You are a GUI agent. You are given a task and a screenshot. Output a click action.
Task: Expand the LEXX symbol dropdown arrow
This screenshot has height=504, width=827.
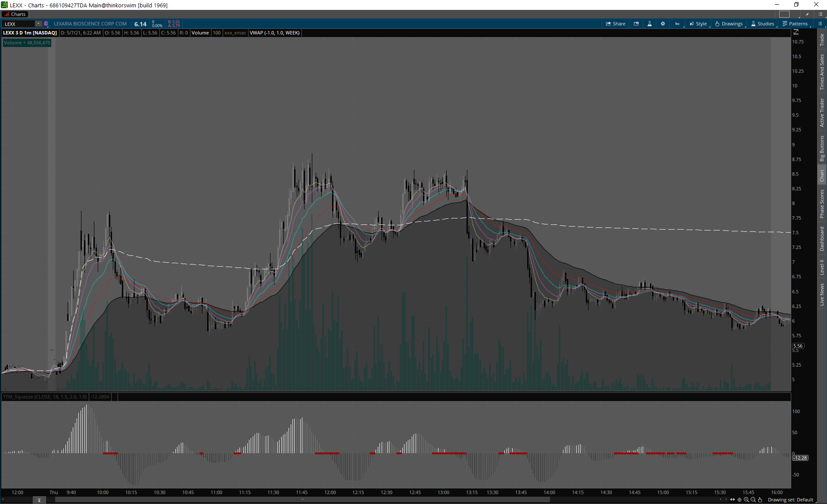38,24
